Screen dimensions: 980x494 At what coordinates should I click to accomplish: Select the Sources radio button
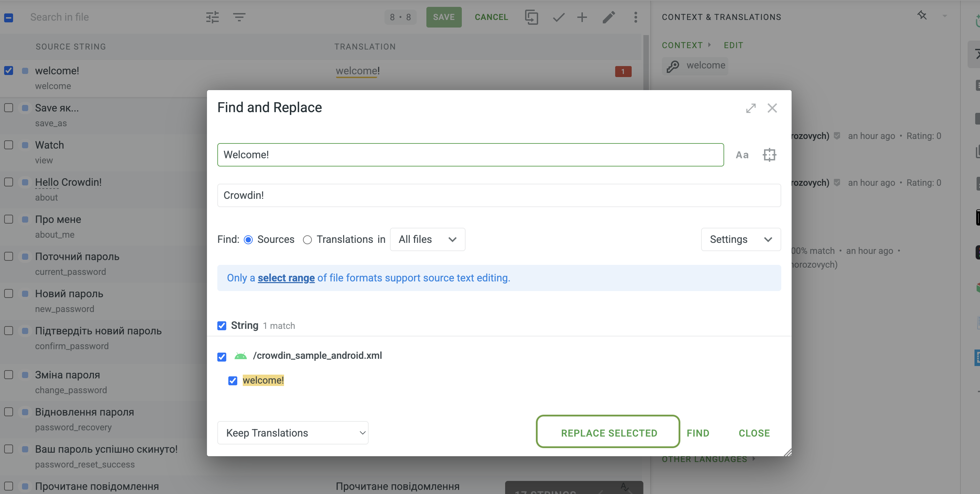click(248, 240)
